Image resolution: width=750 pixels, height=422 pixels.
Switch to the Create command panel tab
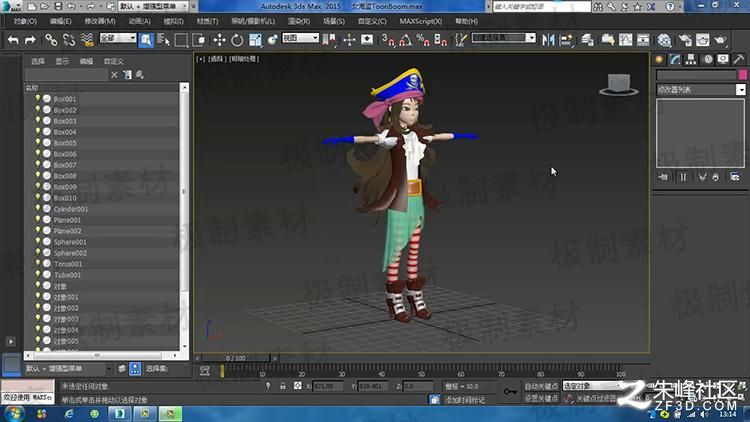tap(660, 59)
